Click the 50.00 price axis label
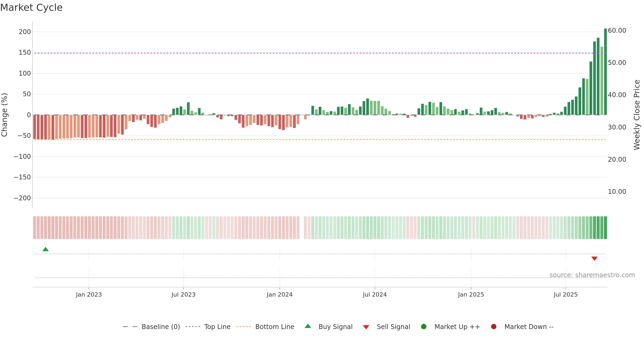Screen dimensions: 644x362 pyautogui.click(x=617, y=63)
